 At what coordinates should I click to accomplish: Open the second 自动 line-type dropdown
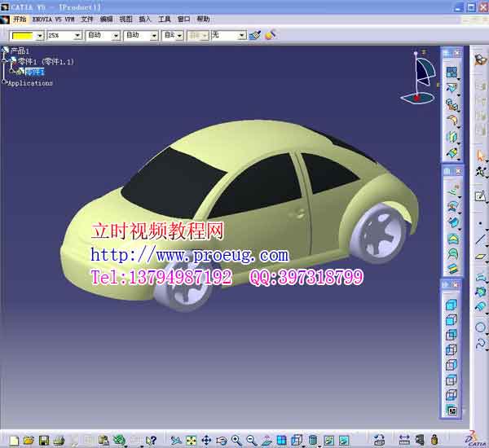click(154, 36)
